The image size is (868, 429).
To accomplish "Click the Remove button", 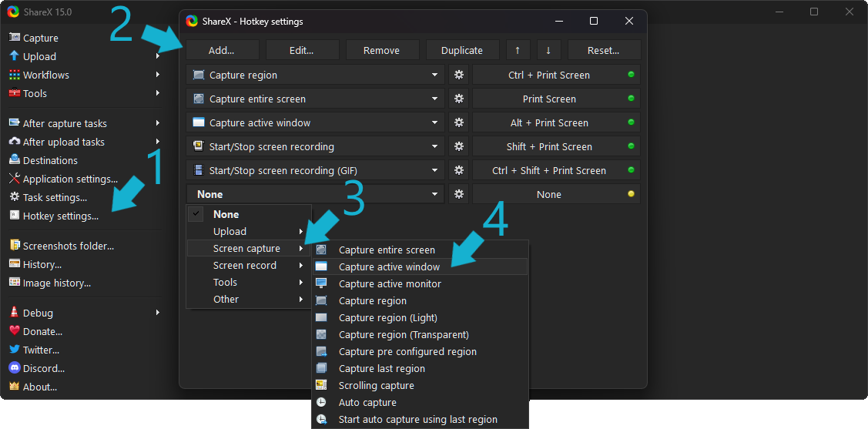I will click(x=382, y=50).
